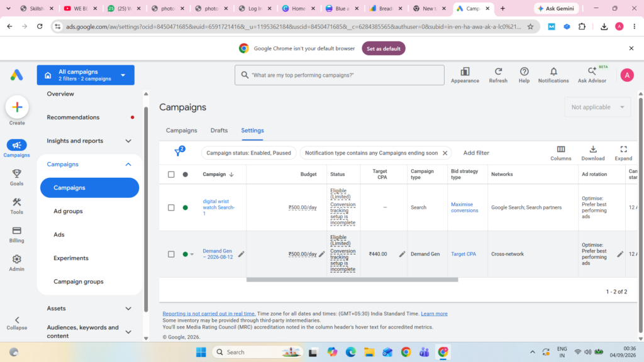The image size is (644, 362).
Task: Click the Google Ads logo
Action: point(17,75)
